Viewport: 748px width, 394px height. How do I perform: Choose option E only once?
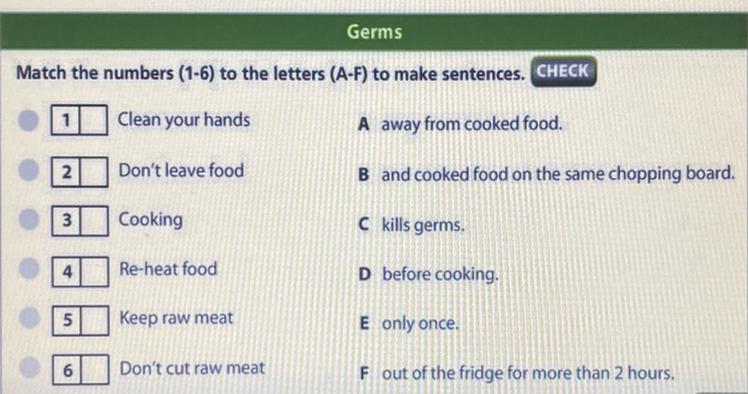click(409, 323)
